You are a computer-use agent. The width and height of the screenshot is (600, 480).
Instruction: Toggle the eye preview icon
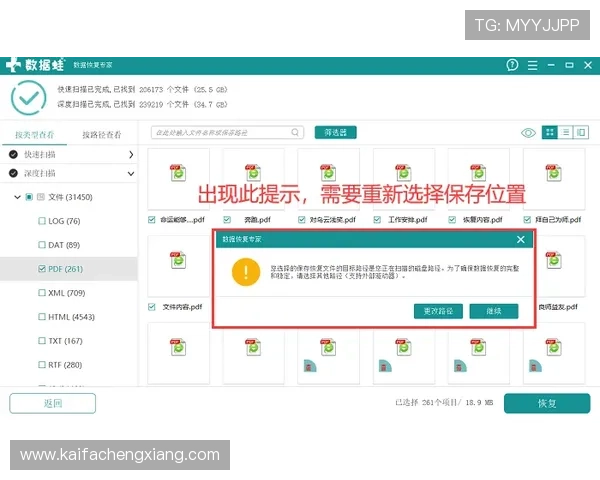click(x=528, y=133)
